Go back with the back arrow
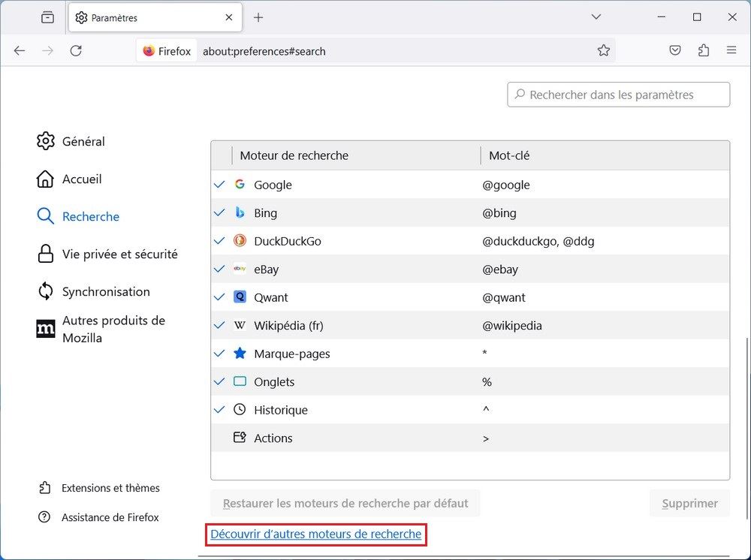Viewport: 751px width, 560px height. pyautogui.click(x=20, y=50)
